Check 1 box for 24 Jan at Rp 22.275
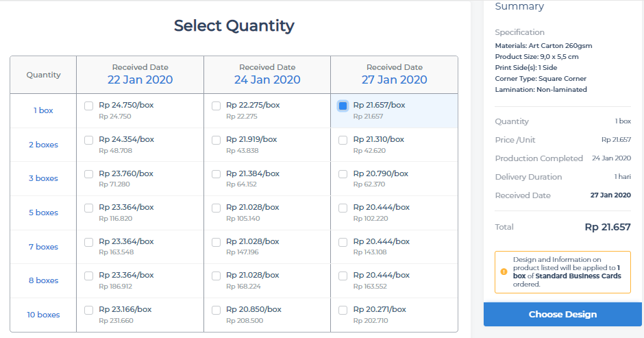 (x=216, y=106)
